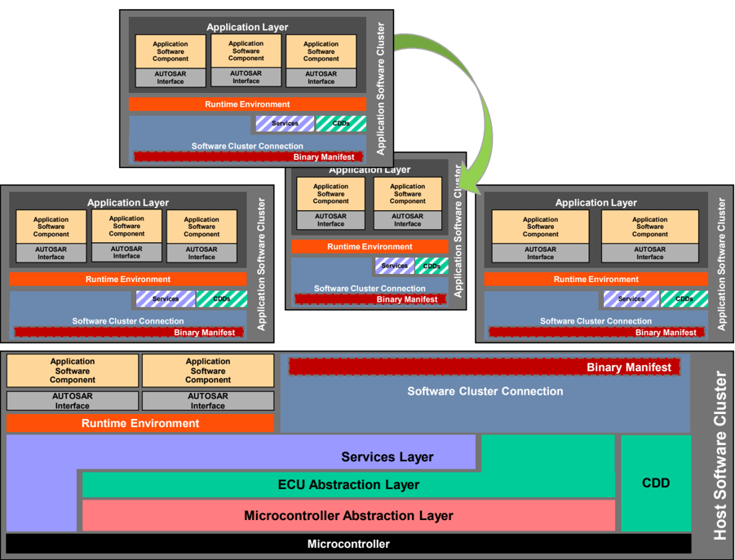The height and width of the screenshot is (560, 735).
Task: Select Runtime Environment in the left cluster
Action: pyautogui.click(x=128, y=279)
